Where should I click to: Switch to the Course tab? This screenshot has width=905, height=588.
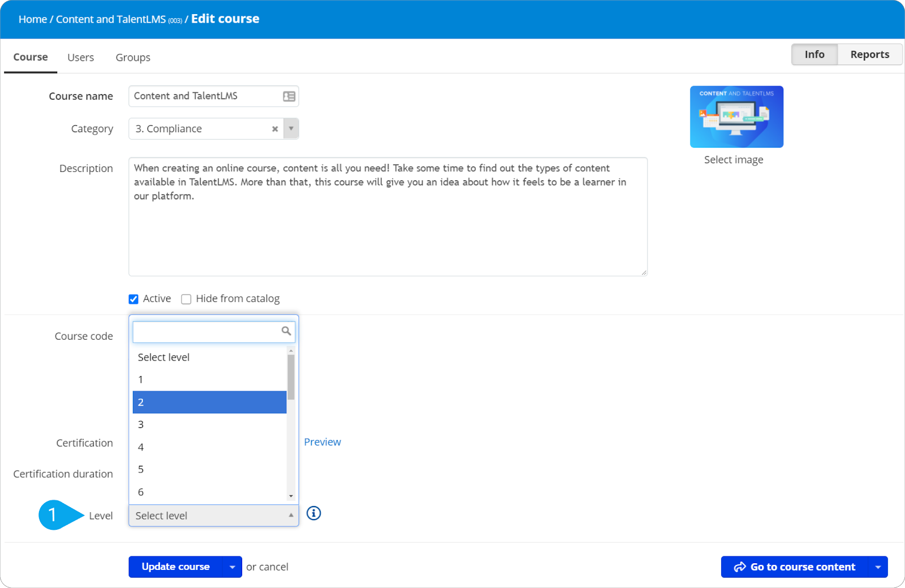31,57
